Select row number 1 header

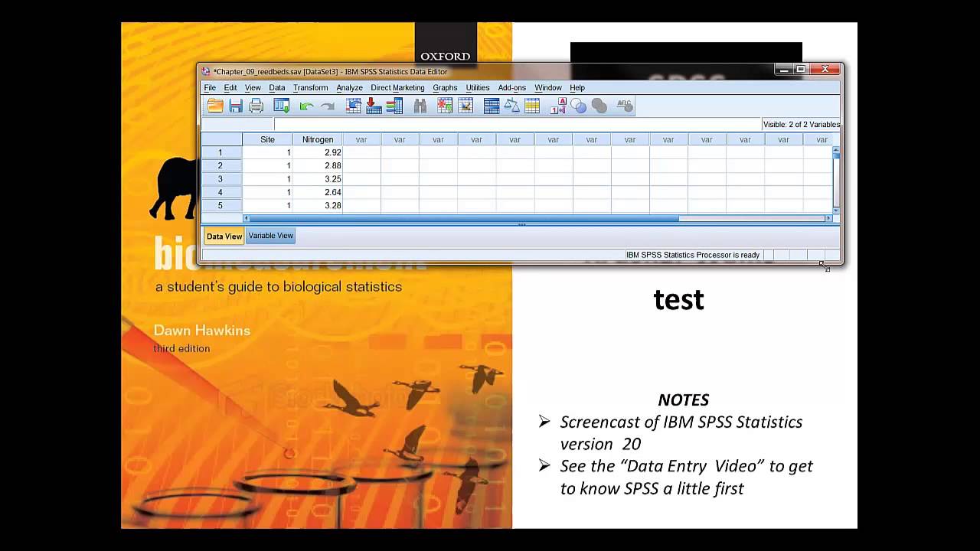point(221,152)
